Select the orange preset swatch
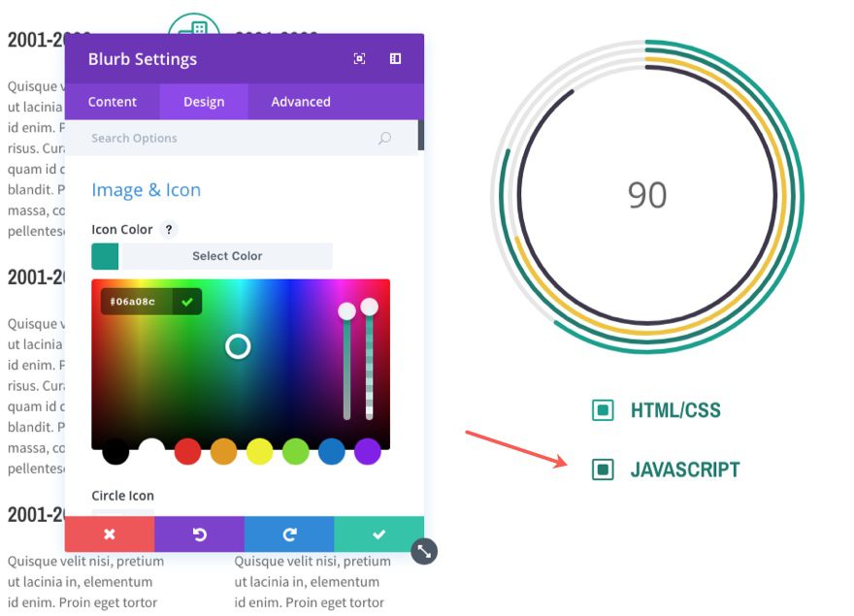Image resolution: width=854 pixels, height=616 pixels. tap(224, 451)
